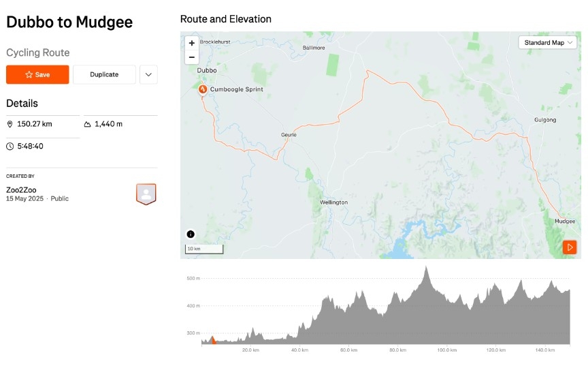
Task: Click the Duplicate route button
Action: point(104,74)
